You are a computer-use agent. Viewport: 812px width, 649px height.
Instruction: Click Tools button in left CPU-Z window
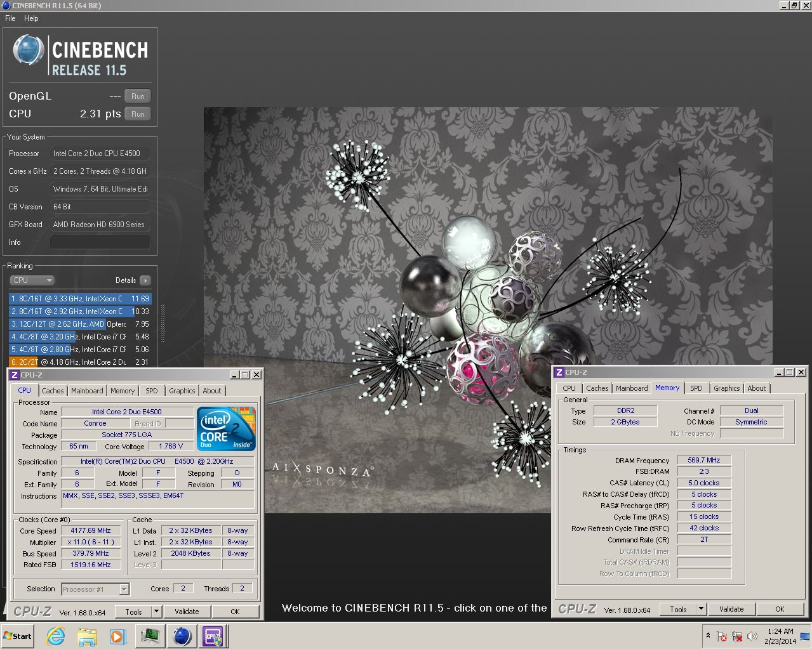point(133,612)
